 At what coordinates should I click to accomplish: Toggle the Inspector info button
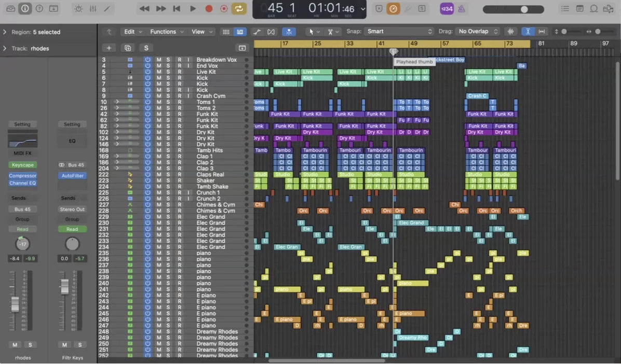[25, 8]
